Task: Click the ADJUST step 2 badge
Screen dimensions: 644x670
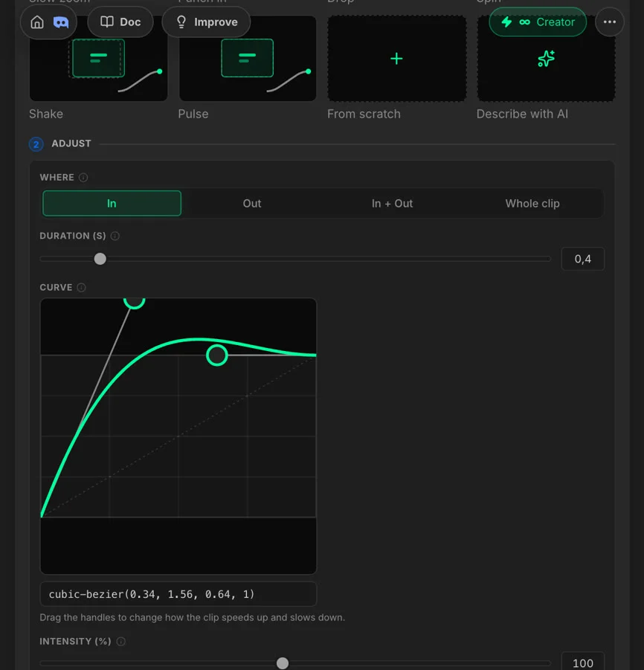Action: point(36,144)
